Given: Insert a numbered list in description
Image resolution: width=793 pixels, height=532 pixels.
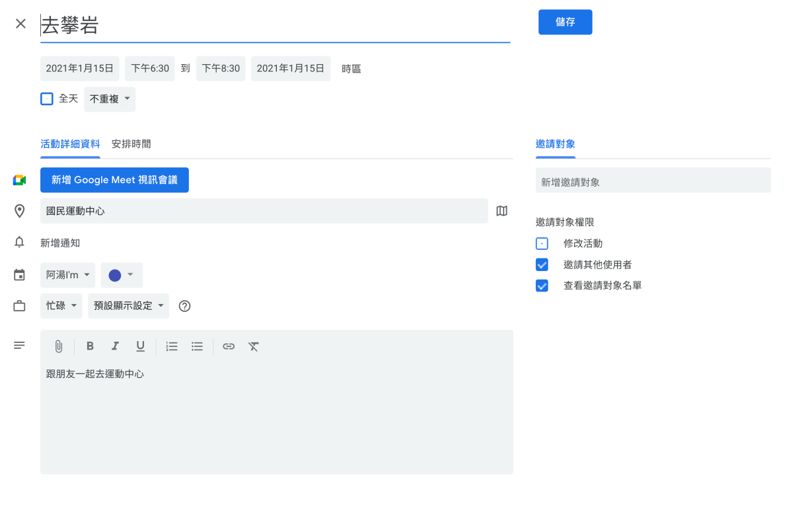Looking at the screenshot, I should click(x=172, y=346).
